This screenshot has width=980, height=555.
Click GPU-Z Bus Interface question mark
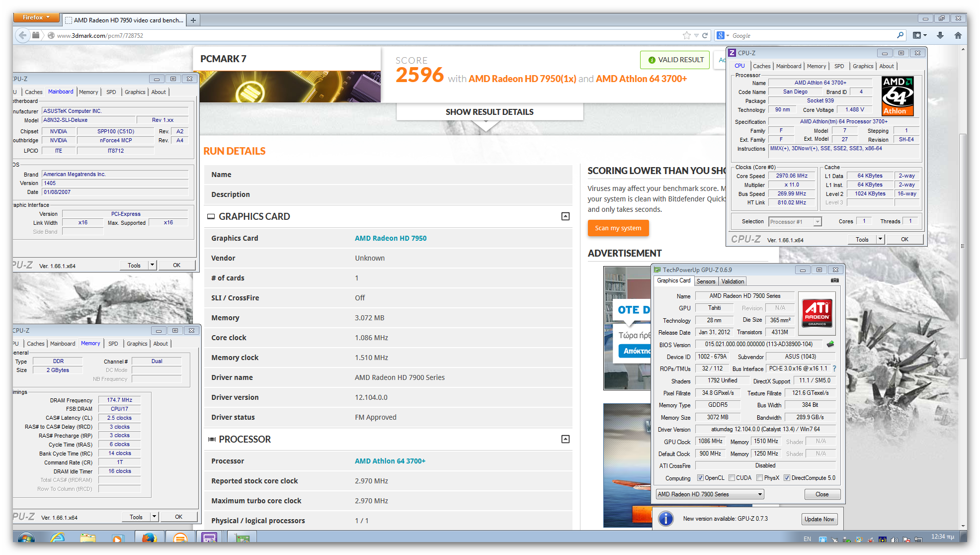(834, 369)
